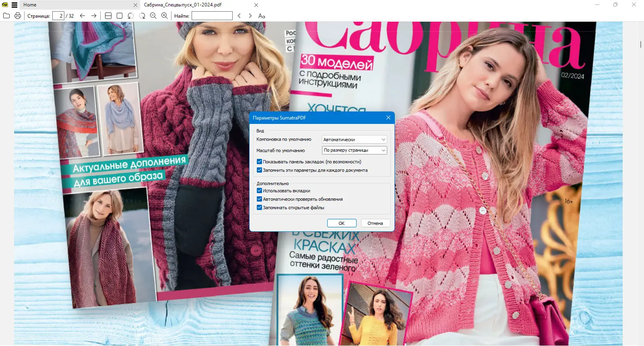
Task: Open the 'Масштаб по умолчанию' dropdown
Action: [x=355, y=150]
